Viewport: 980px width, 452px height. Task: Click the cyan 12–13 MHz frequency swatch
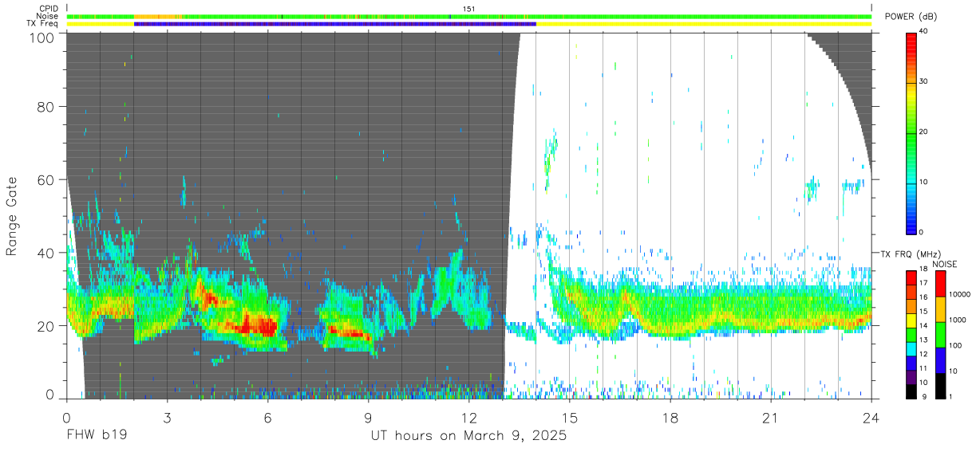pos(912,349)
